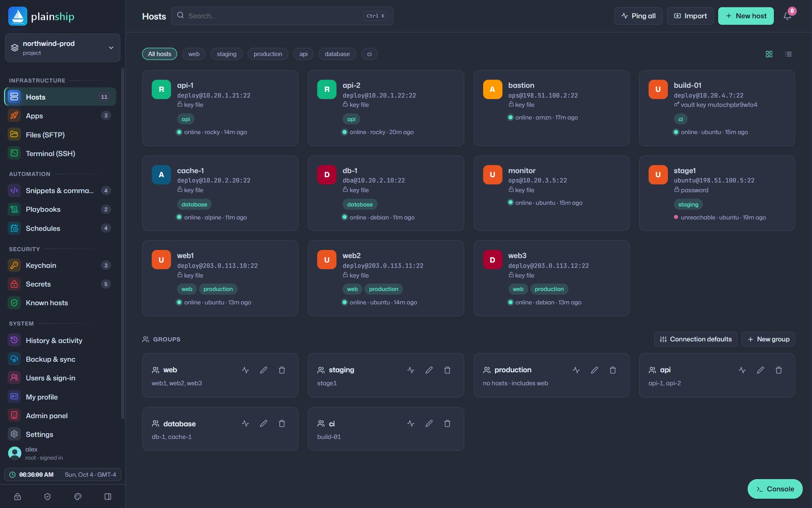This screenshot has height=508, width=812.
Task: Delete the api group
Action: [779, 370]
